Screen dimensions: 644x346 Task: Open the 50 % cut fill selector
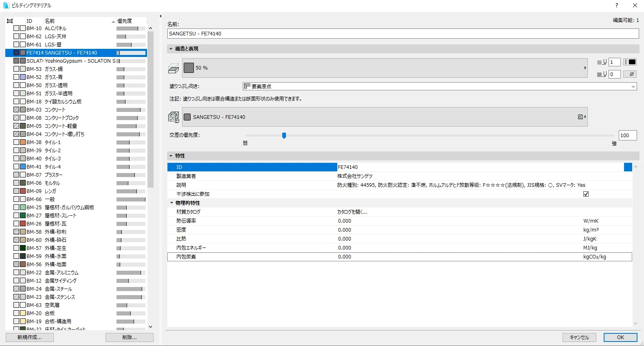pyautogui.click(x=385, y=68)
